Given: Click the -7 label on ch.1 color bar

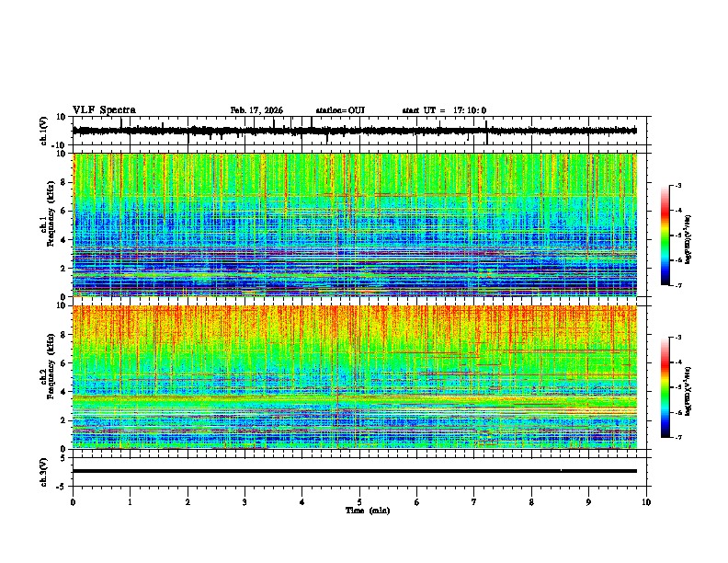Looking at the screenshot, I should [678, 285].
